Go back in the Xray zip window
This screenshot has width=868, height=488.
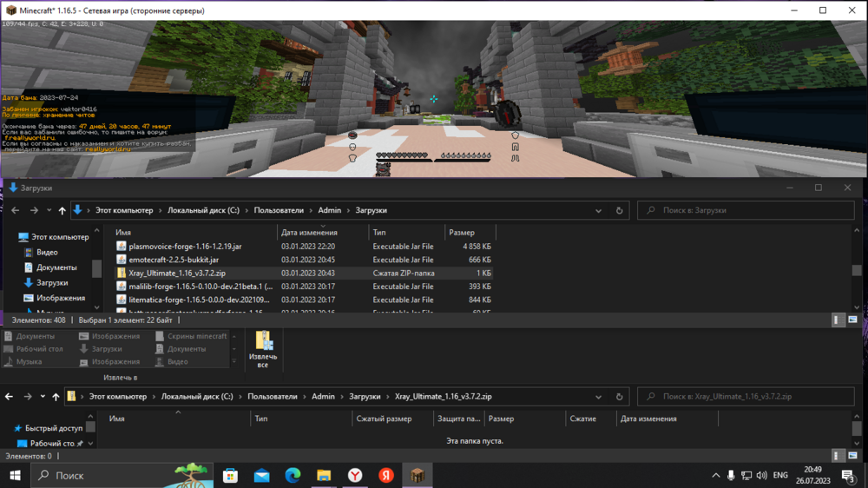point(9,397)
